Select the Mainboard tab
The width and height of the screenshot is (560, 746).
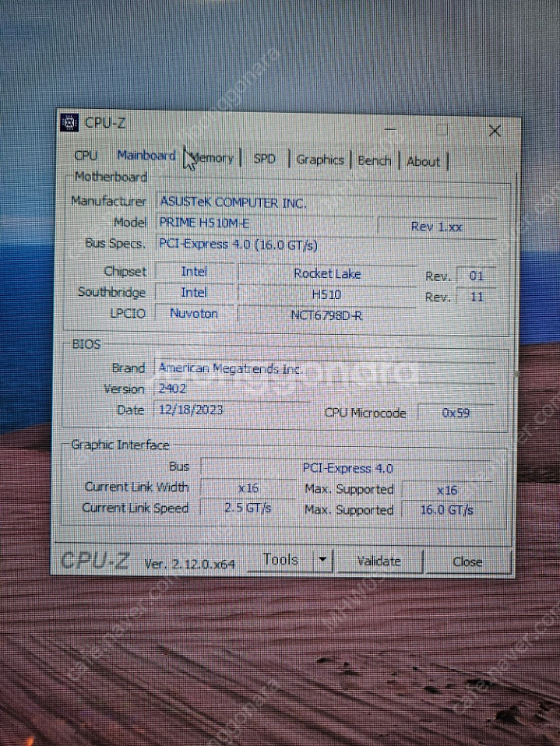pyautogui.click(x=146, y=156)
